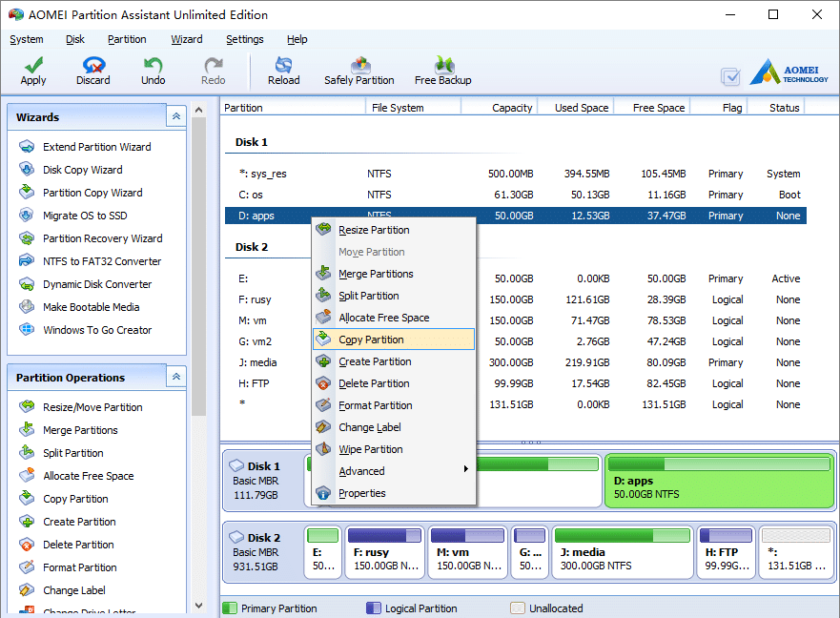Viewport: 840px width, 618px height.
Task: Open the Wizard menu
Action: [187, 39]
